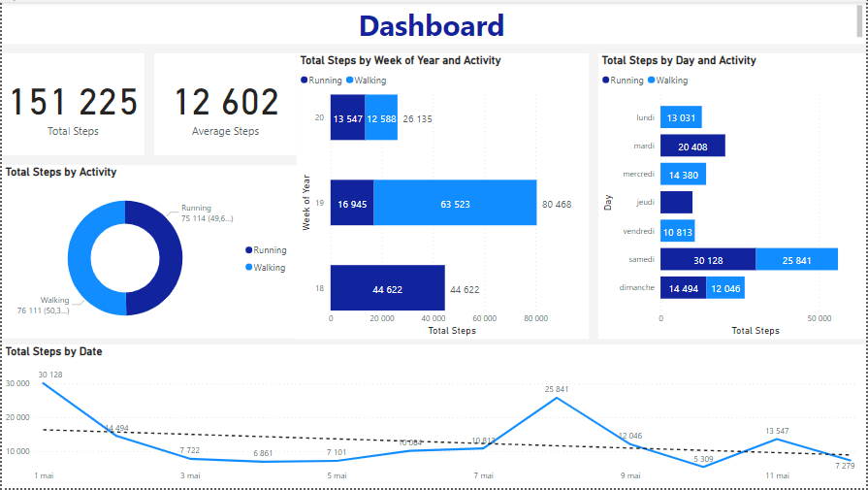Click line chart peak point labeled 25 841

pyautogui.click(x=556, y=398)
